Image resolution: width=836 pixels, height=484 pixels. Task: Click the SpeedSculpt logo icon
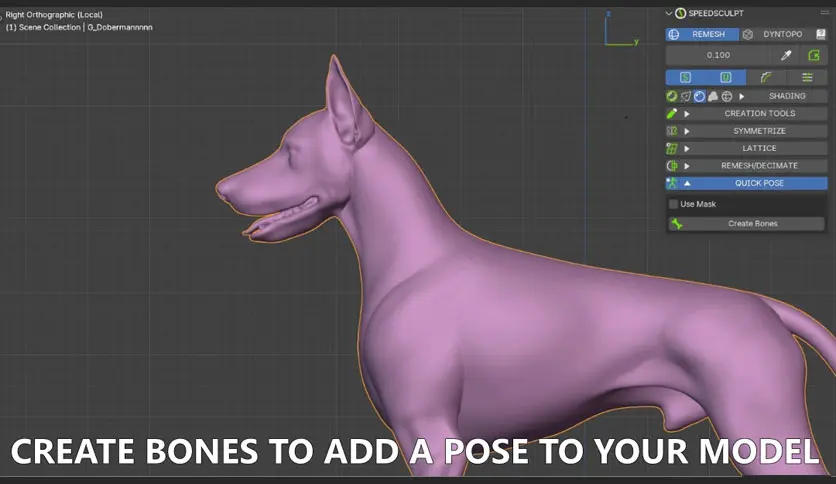[680, 13]
